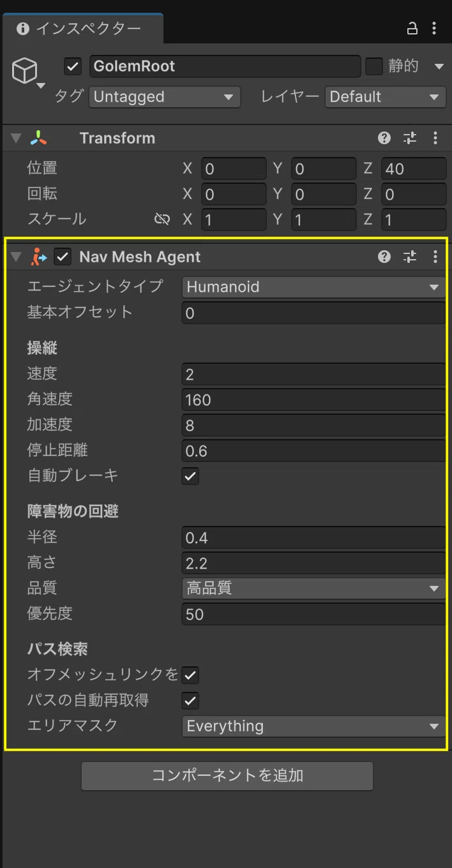Viewport: 452px width, 868px height.
Task: Open Nav Mesh Agent help icon
Action: coord(384,257)
